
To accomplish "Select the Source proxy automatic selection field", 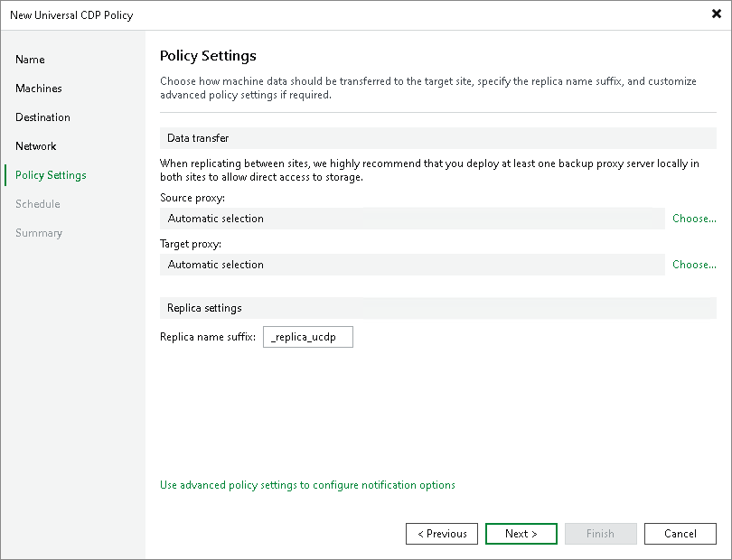I will pos(407,219).
